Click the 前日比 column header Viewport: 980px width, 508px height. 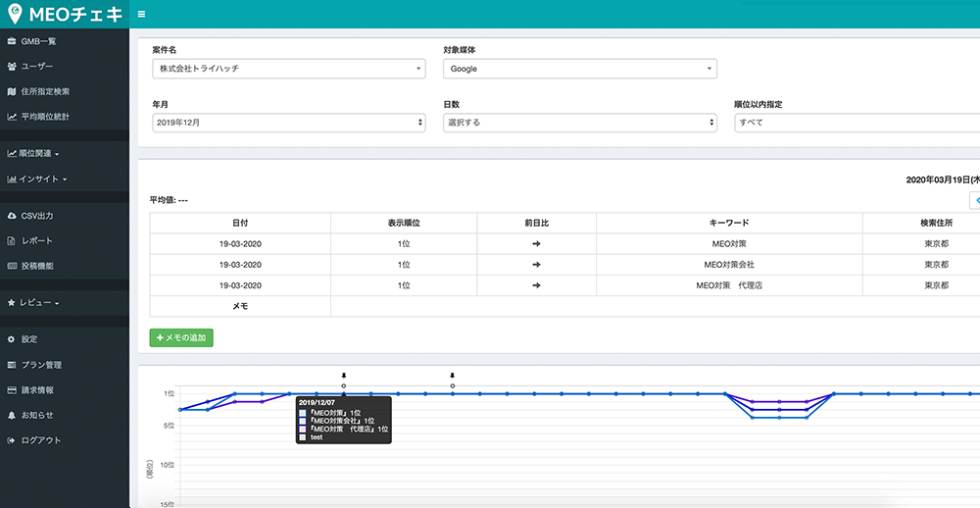[536, 223]
